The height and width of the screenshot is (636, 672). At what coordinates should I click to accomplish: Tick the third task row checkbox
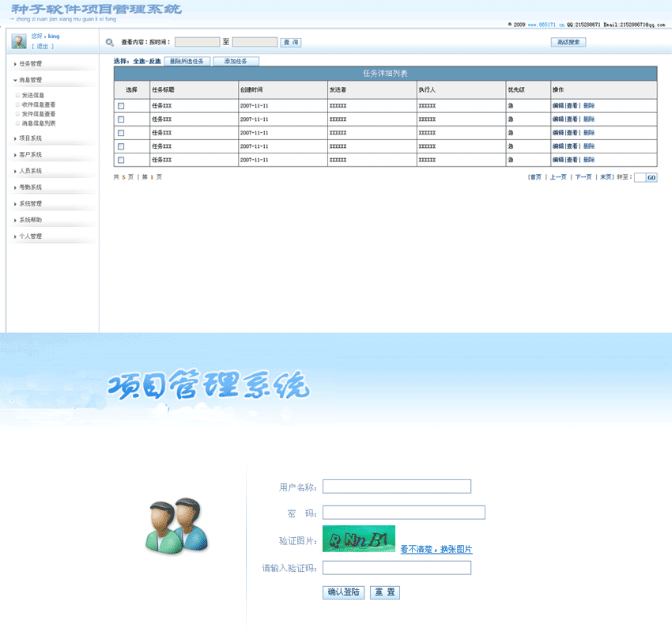[121, 133]
